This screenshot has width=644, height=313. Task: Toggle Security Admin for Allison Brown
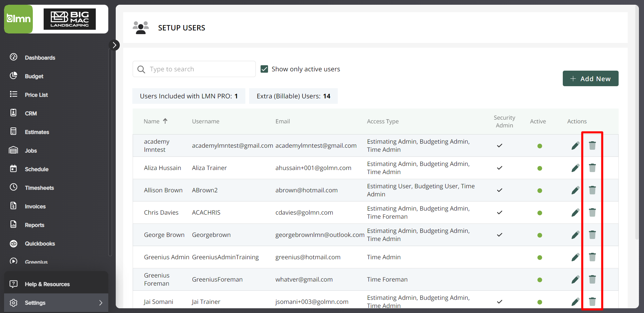click(499, 190)
